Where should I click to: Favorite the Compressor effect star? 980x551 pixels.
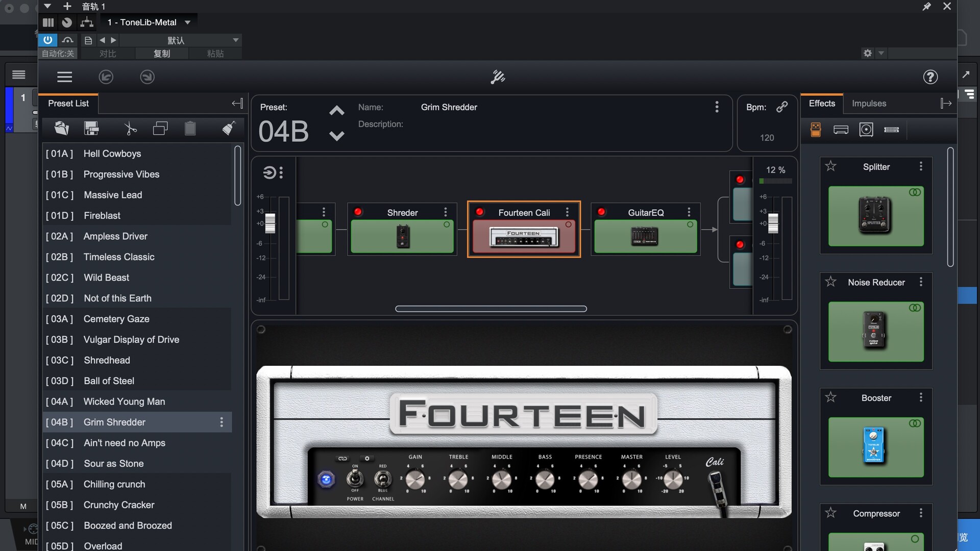coord(830,513)
